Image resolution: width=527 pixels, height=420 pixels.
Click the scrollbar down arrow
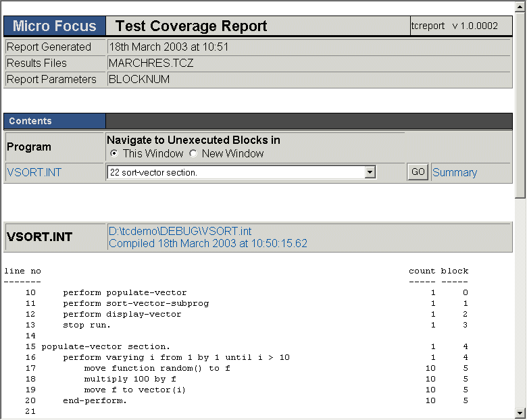click(520, 413)
